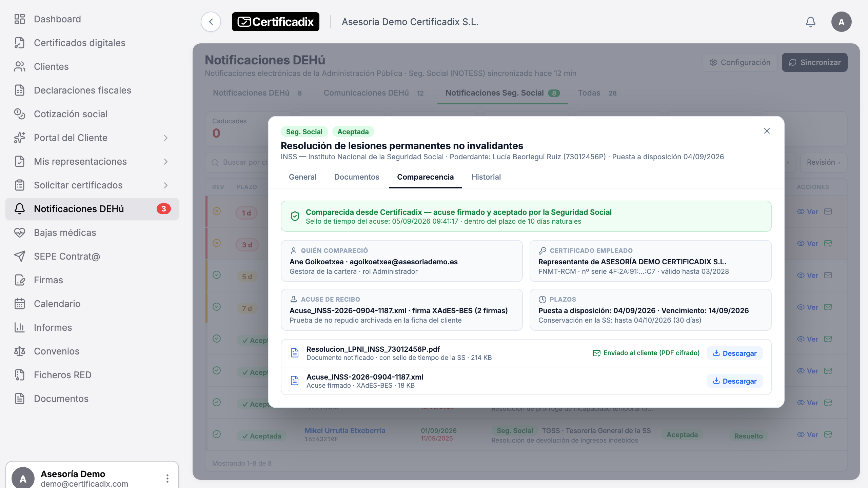Click the notifications bell in the header

click(x=810, y=22)
